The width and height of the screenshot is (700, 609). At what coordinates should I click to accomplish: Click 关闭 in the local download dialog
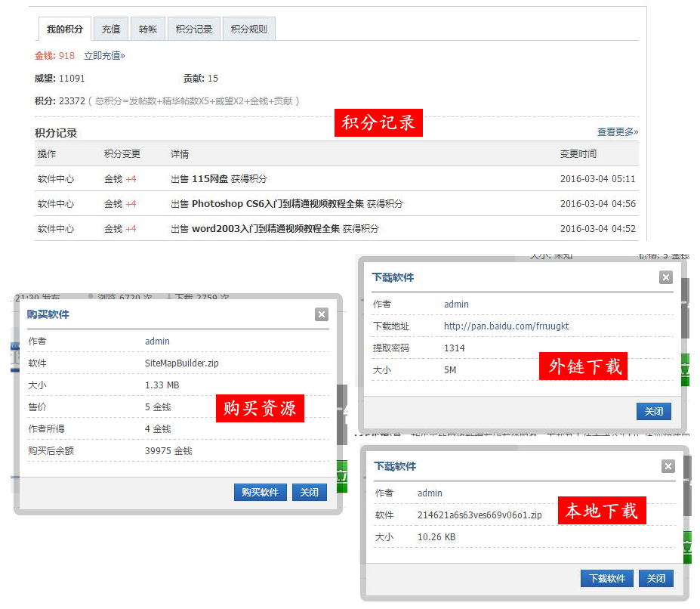tap(655, 578)
